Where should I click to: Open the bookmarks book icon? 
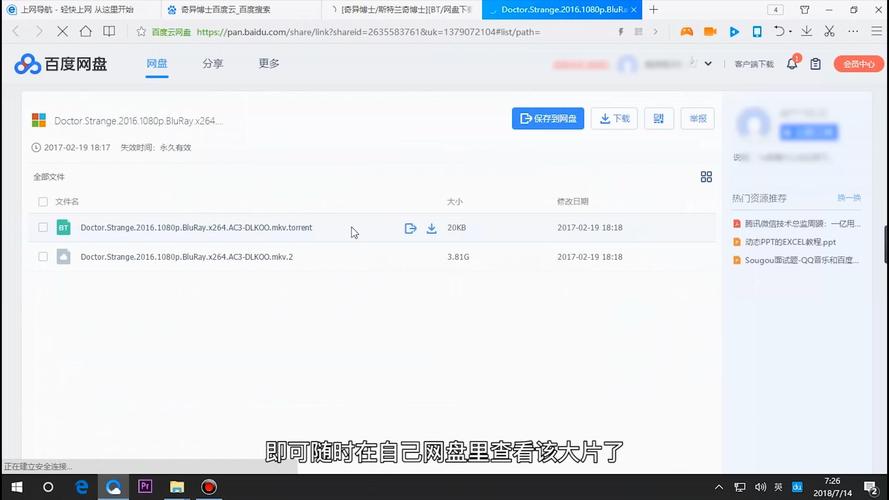coord(109,32)
